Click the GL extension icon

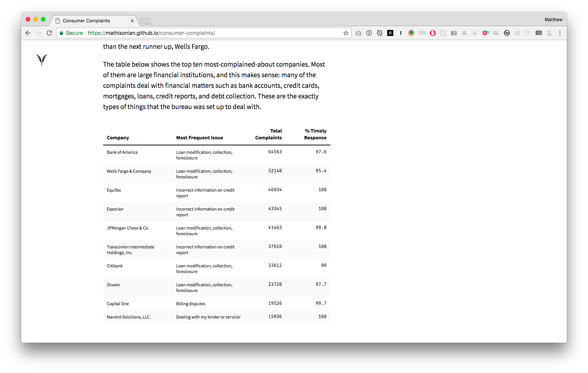pos(496,33)
